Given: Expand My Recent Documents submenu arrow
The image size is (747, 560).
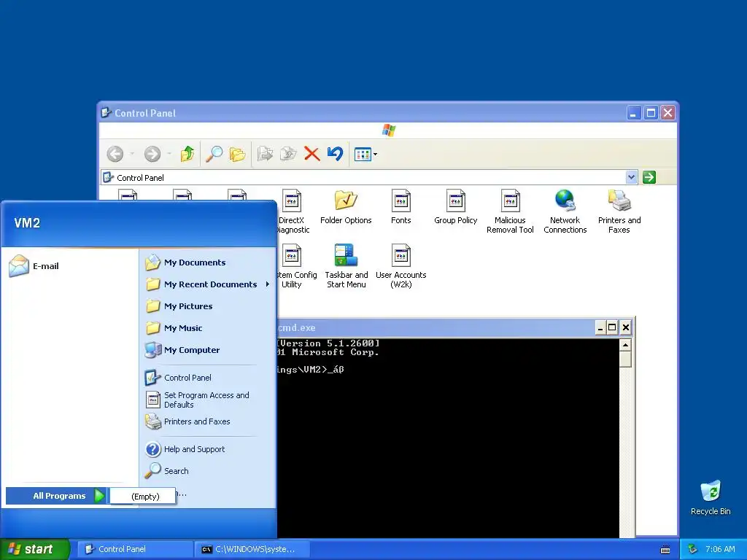Looking at the screenshot, I should pyautogui.click(x=268, y=284).
